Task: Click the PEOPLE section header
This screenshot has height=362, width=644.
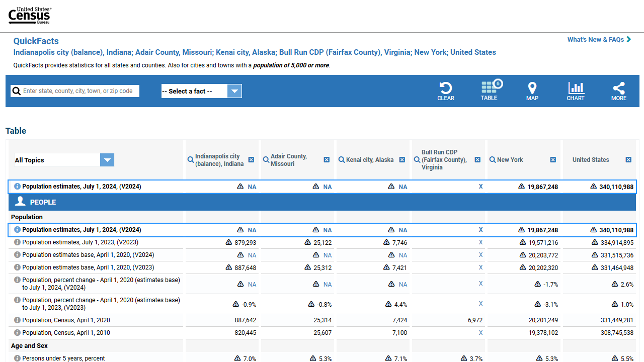Action: [43, 202]
